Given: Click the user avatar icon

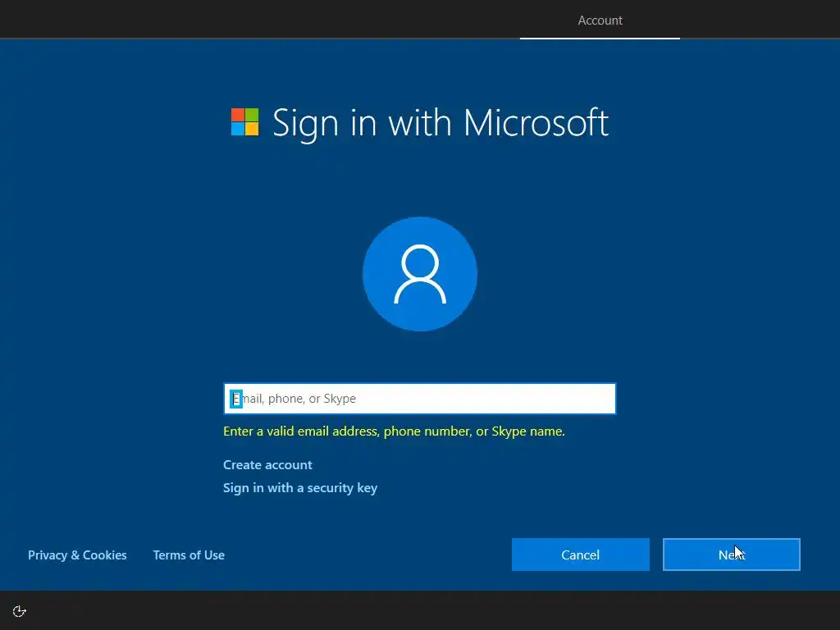Looking at the screenshot, I should pyautogui.click(x=420, y=274).
